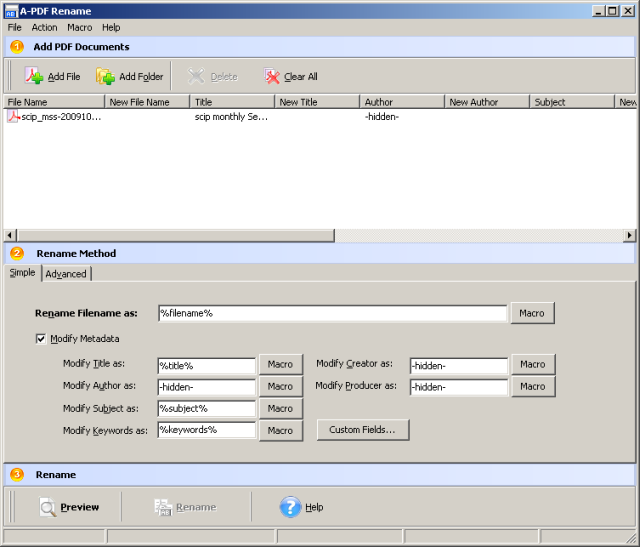Click Macro button next to Modify Author
The image size is (640, 547).
click(281, 386)
